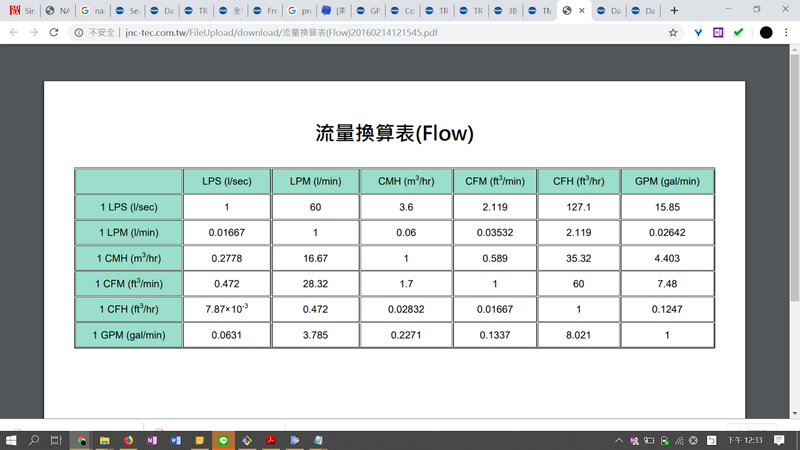Viewport: 800px width, 450px height.
Task: Click the cell value 0.2778
Action: coord(227,258)
